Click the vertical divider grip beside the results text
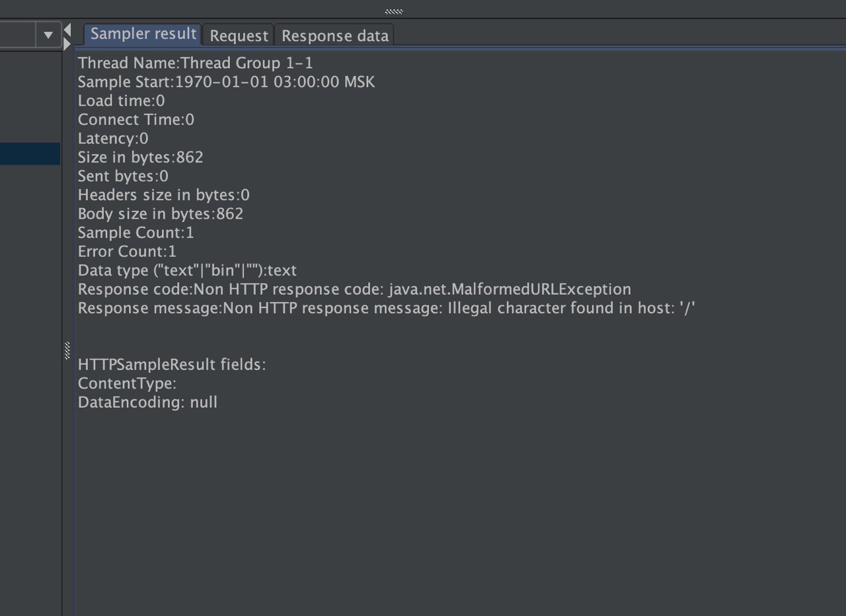 [x=67, y=350]
